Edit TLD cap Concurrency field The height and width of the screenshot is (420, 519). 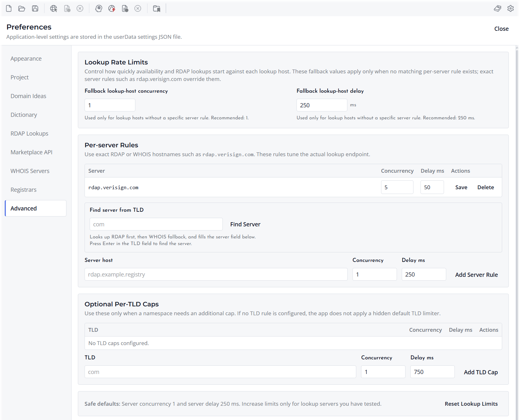(383, 372)
